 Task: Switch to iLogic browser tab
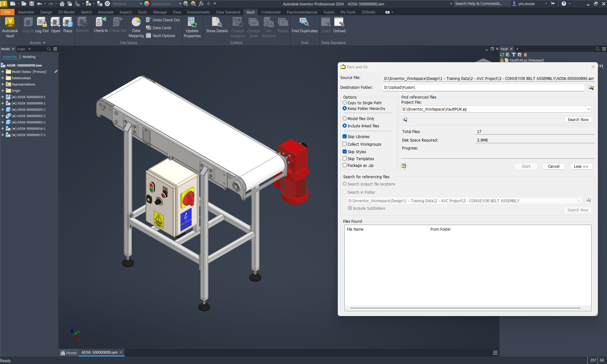click(22, 49)
